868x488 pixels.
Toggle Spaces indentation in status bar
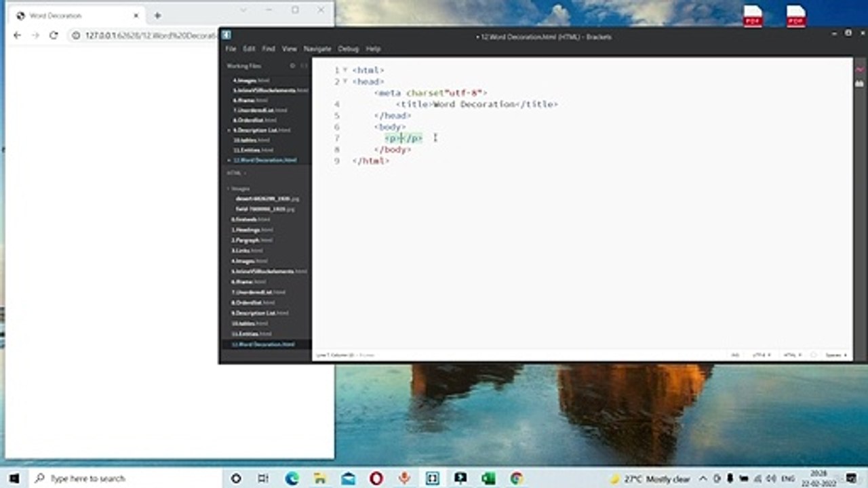pos(835,354)
